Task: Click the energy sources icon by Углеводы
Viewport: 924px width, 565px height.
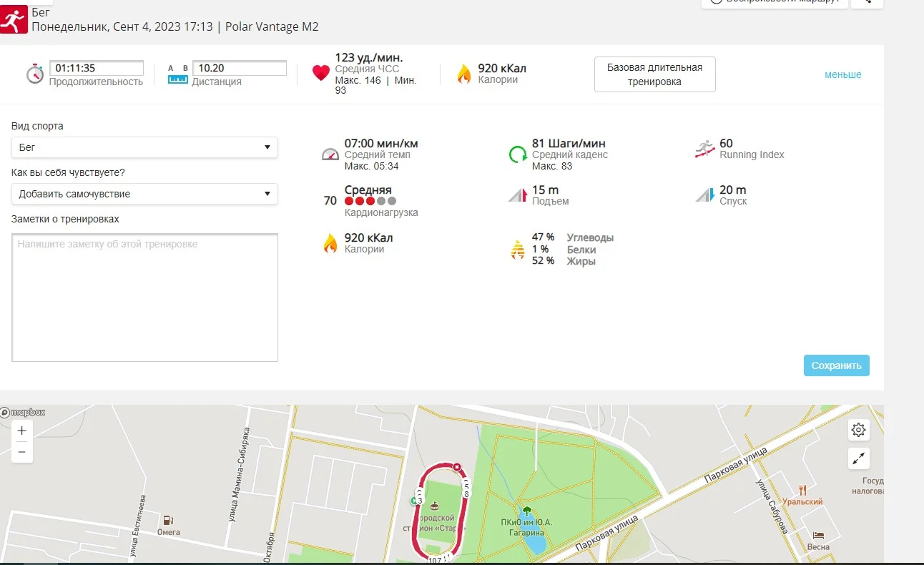Action: click(x=518, y=249)
